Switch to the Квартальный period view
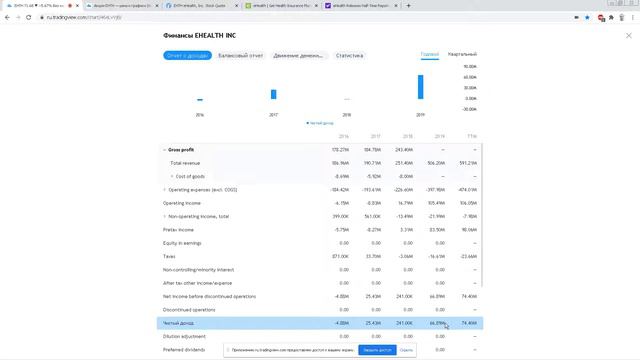640x360 pixels. click(x=462, y=54)
